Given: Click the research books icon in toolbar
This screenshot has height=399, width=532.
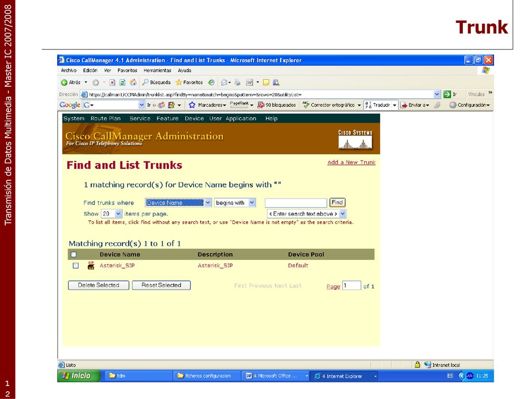Looking at the screenshot, I should coord(276,83).
